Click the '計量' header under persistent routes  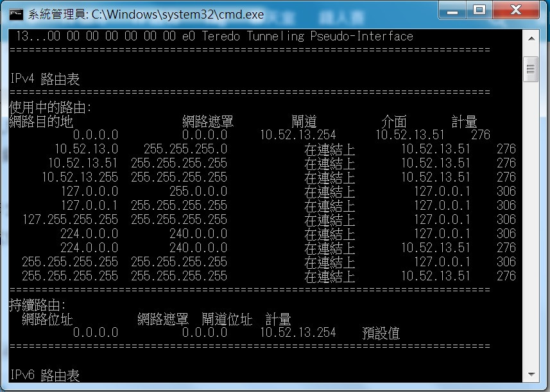[278, 319]
